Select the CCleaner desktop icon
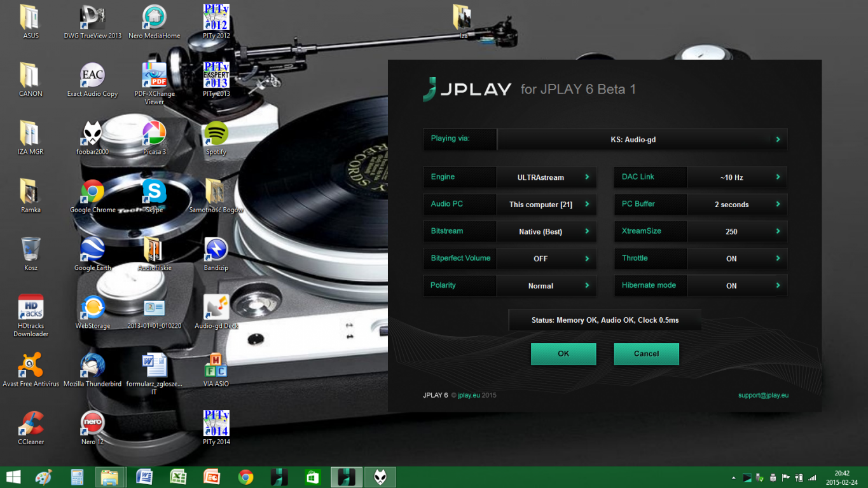This screenshot has width=868, height=488. click(31, 428)
